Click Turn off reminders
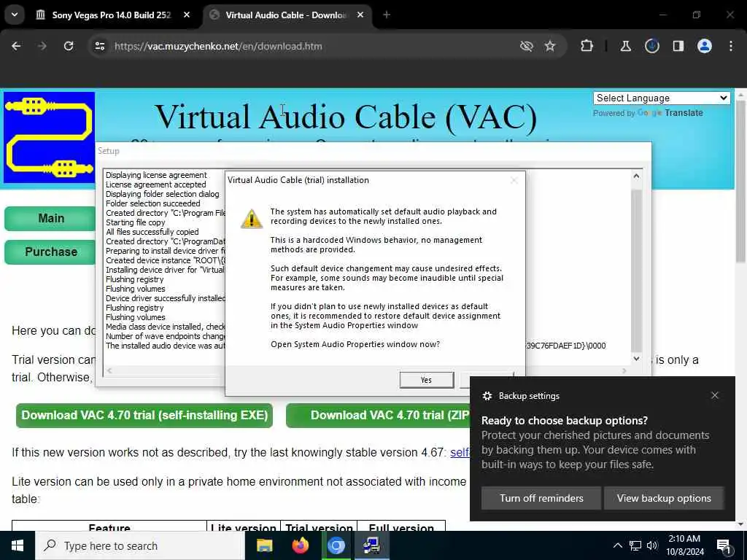This screenshot has height=560, width=747. click(541, 498)
